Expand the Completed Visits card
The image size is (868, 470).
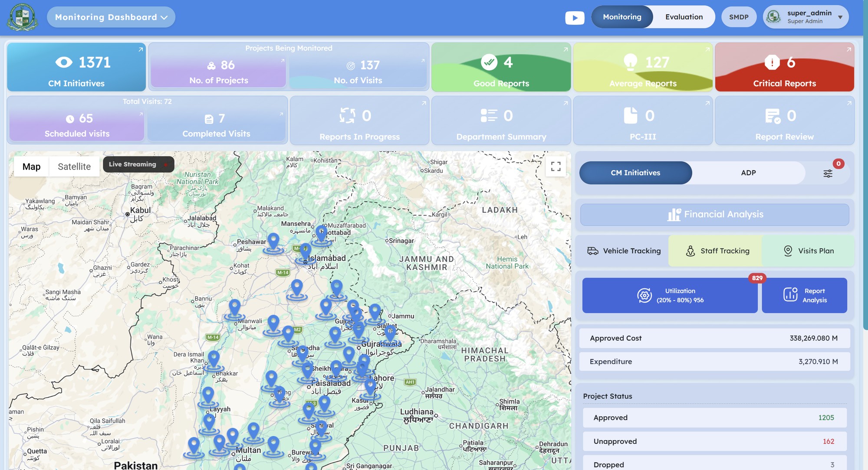click(281, 114)
